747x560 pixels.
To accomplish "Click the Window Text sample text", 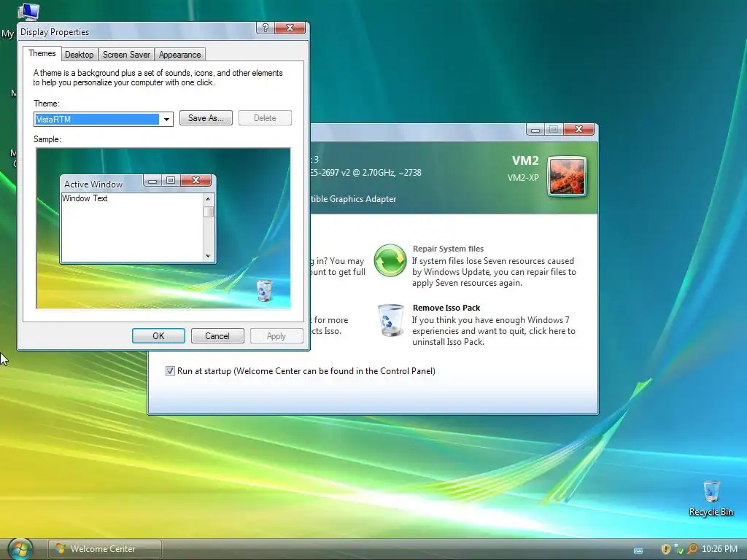I will [x=85, y=198].
